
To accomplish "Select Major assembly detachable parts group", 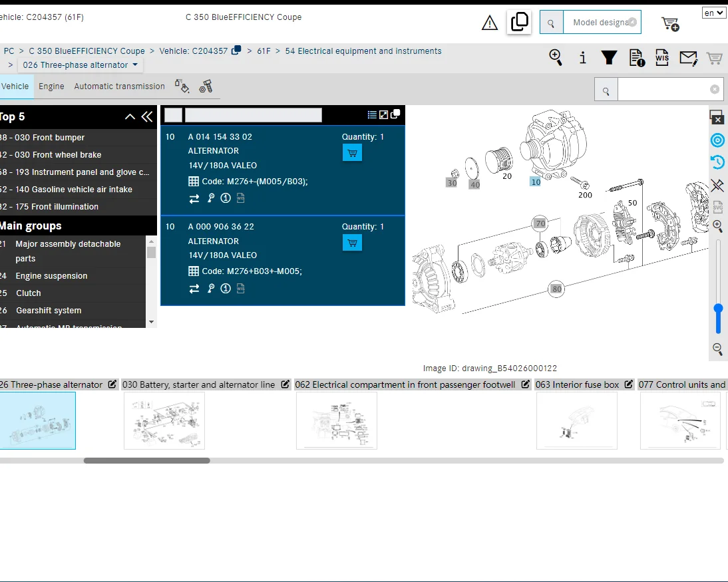I will point(73,251).
